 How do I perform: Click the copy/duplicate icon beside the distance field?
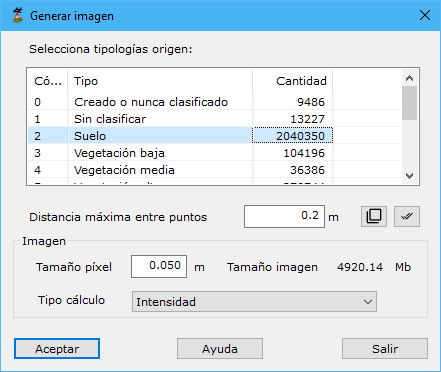(x=374, y=217)
